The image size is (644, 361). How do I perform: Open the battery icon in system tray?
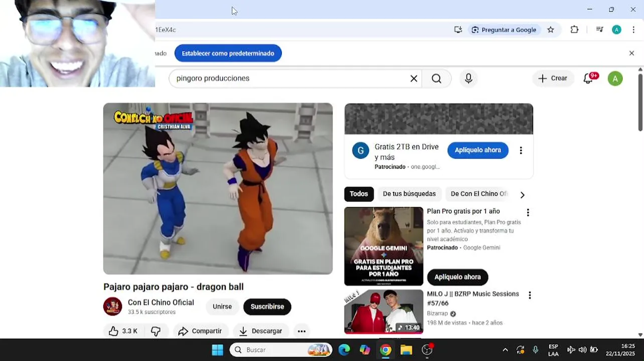594,350
